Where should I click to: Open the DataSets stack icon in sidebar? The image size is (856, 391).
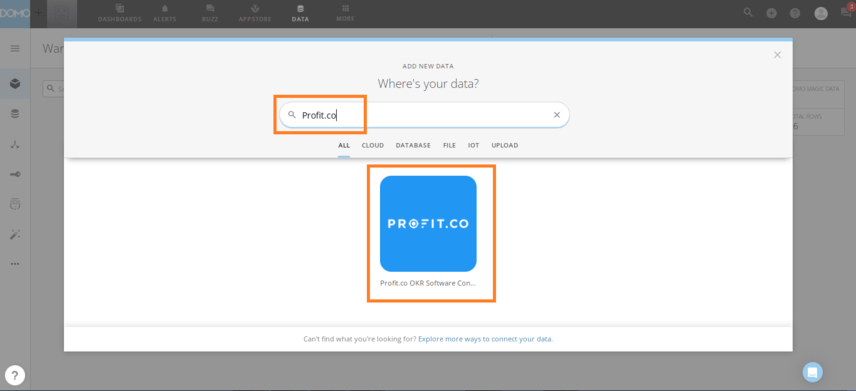15,114
